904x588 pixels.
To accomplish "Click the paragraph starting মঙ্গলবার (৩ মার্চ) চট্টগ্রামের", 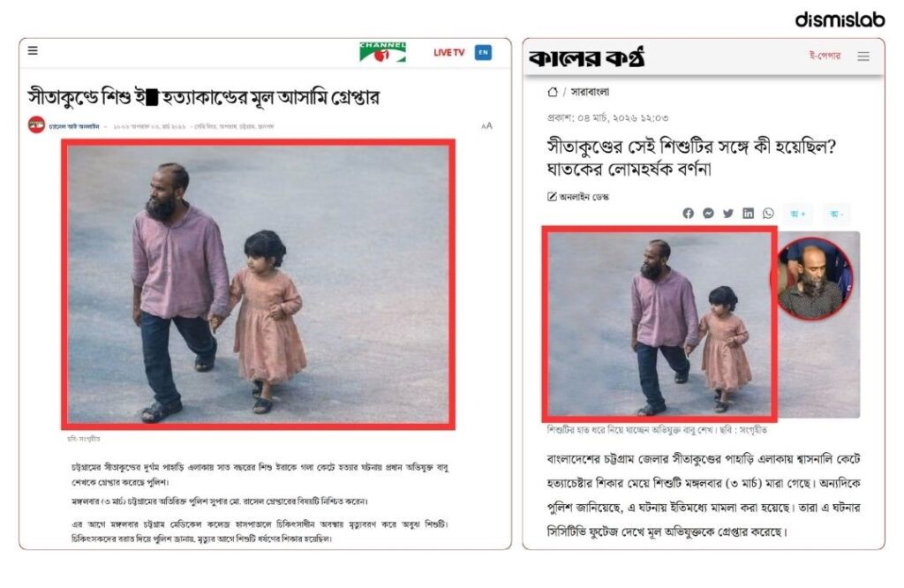I will pos(220,501).
